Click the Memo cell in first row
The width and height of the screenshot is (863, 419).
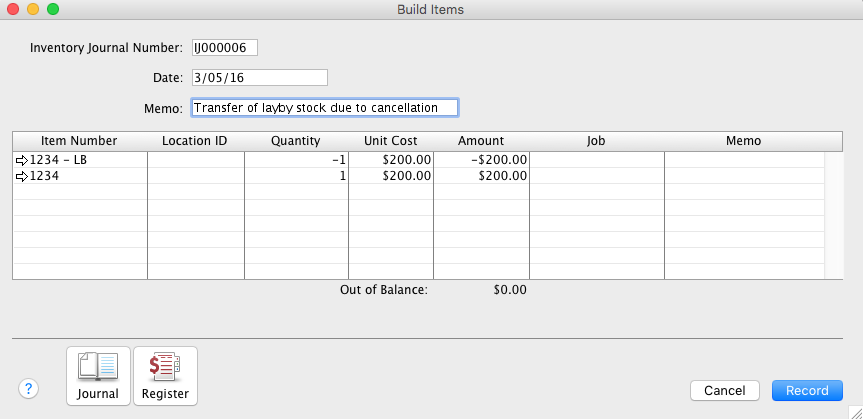pos(743,160)
